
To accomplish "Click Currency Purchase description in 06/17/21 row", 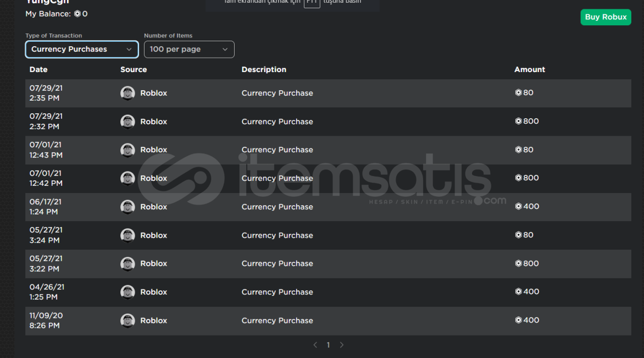I will click(277, 207).
